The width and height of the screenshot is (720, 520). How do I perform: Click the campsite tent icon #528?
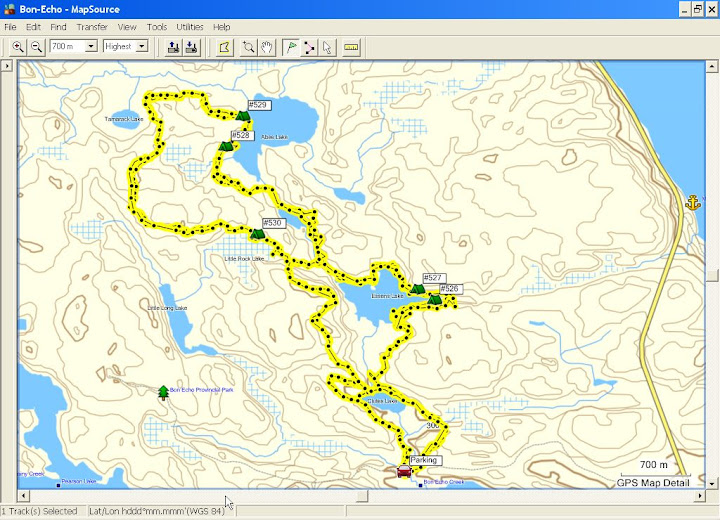[226, 146]
